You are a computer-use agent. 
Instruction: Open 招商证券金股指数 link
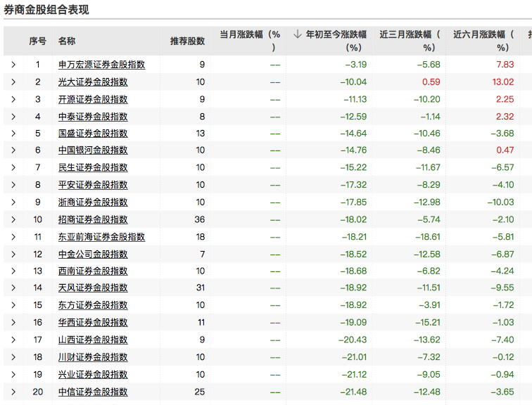93,219
